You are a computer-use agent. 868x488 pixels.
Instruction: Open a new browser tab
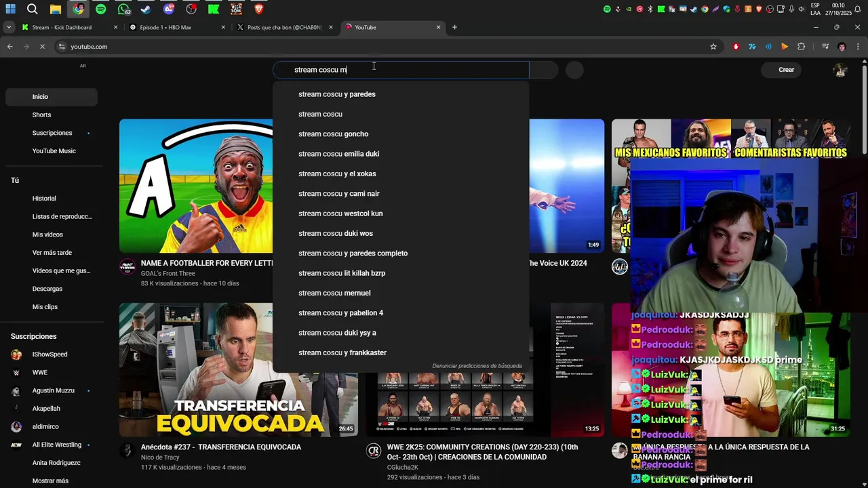(454, 27)
